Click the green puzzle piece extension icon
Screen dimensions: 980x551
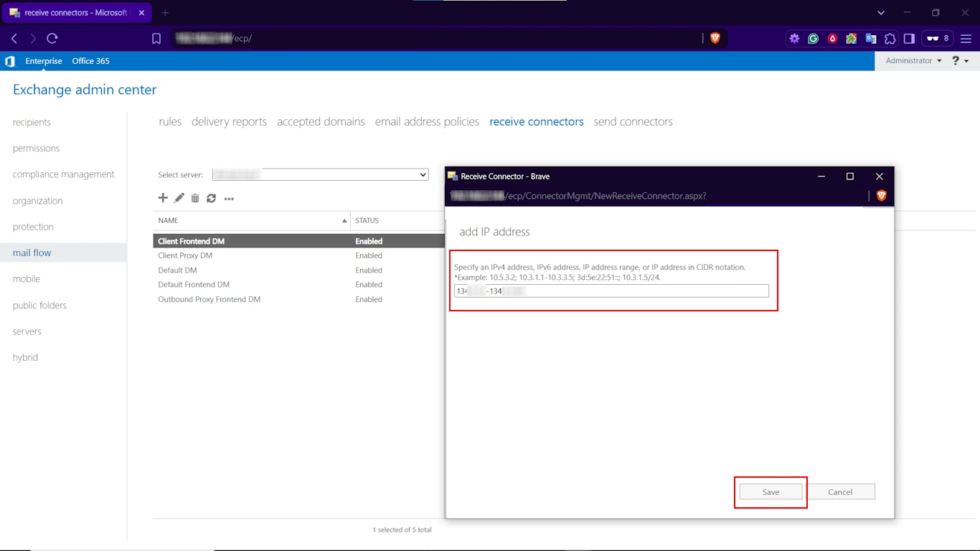[x=852, y=39]
